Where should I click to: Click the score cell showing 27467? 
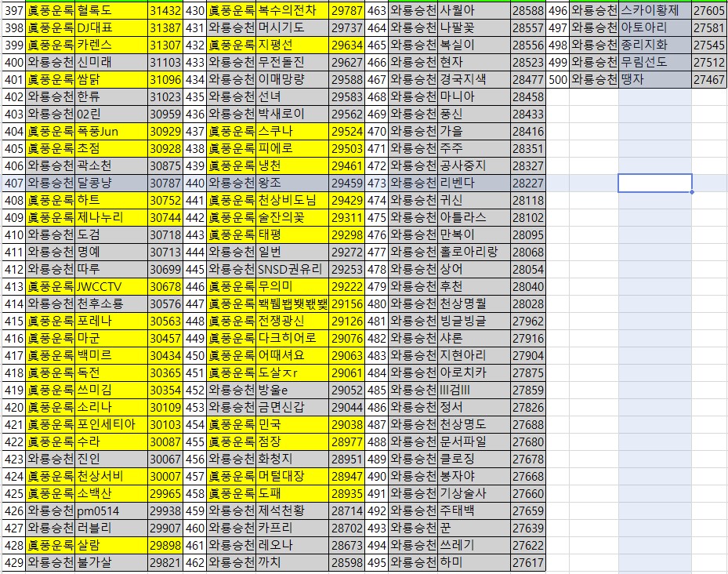709,79
